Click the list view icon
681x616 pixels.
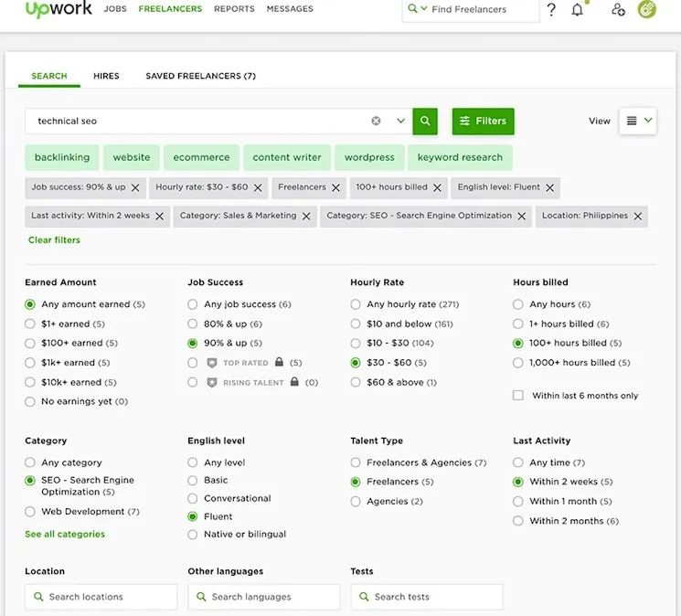coord(632,121)
